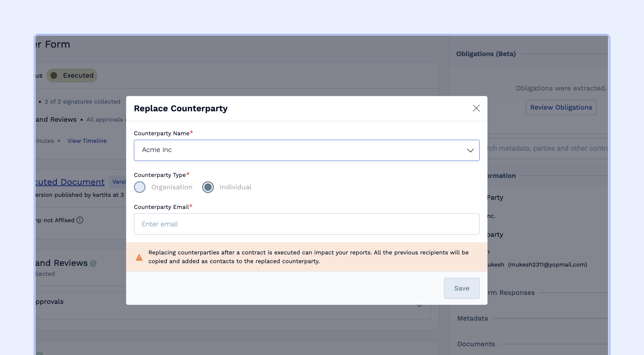
Task: Open the Counterparty Name dropdown chevron
Action: [x=470, y=150]
